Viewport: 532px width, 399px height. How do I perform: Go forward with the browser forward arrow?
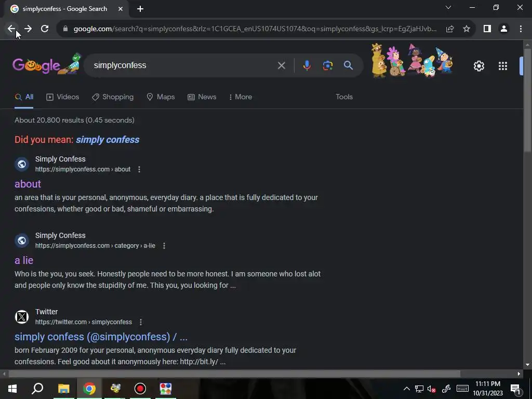point(28,29)
